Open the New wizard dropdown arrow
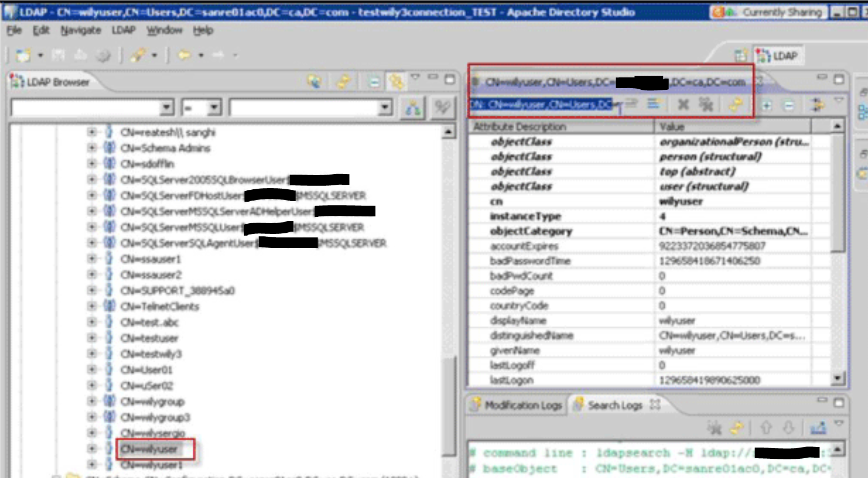868x478 pixels. point(40,55)
